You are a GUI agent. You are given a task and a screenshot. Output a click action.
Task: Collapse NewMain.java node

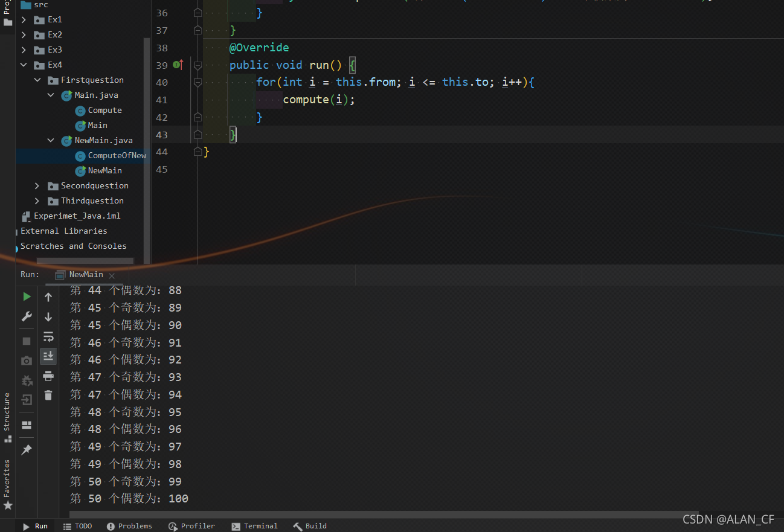point(51,141)
